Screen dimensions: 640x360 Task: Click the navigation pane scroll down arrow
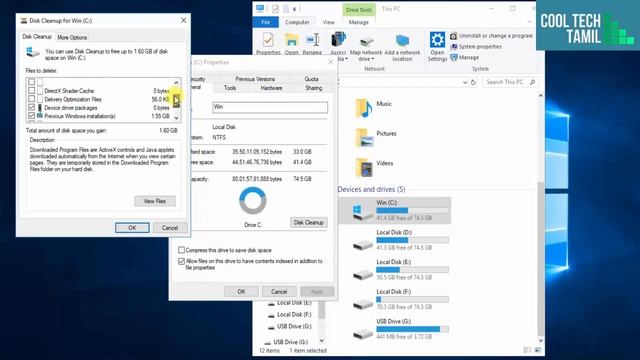pos(322,340)
